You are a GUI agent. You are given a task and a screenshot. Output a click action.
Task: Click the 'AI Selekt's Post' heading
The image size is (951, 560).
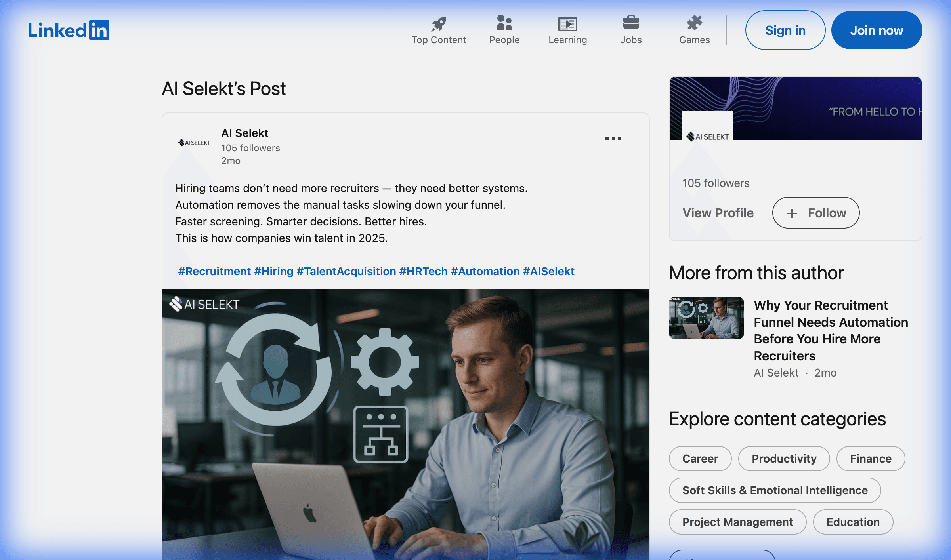coord(224,88)
